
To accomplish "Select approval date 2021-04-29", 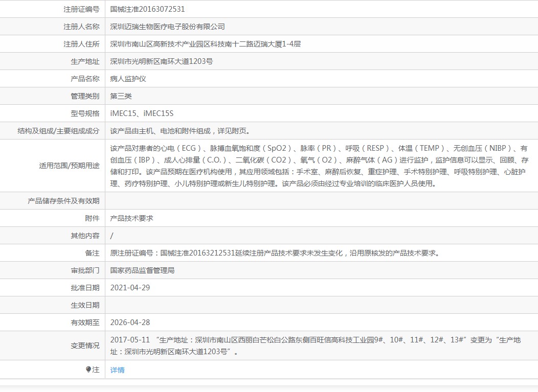I will tap(130, 288).
